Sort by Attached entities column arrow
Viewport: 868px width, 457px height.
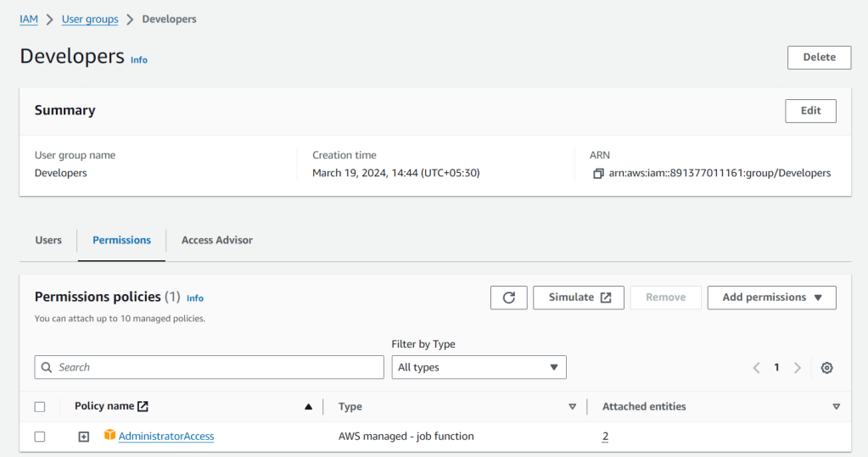click(837, 407)
